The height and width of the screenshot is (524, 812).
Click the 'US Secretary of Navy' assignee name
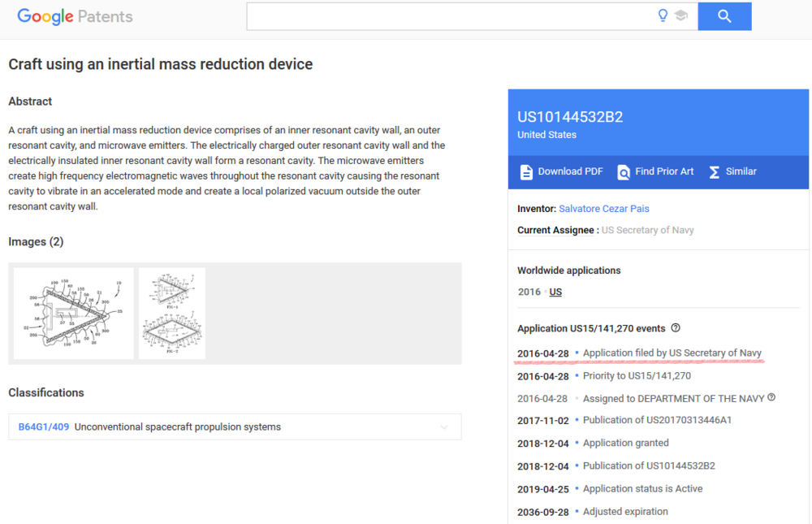[647, 230]
